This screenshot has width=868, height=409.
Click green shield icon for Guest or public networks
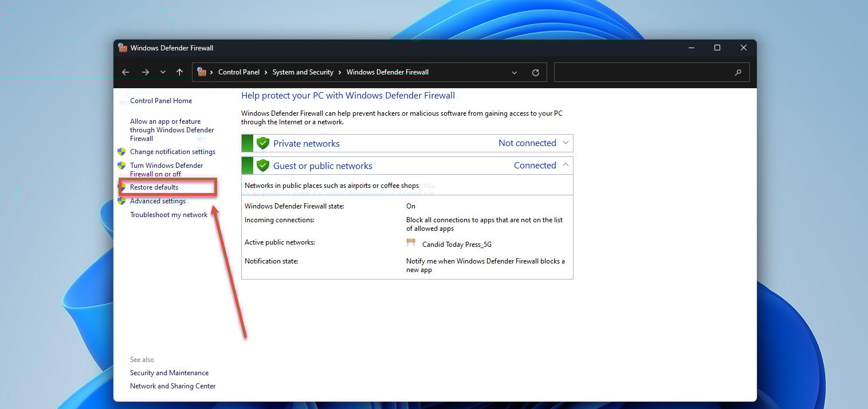[263, 166]
